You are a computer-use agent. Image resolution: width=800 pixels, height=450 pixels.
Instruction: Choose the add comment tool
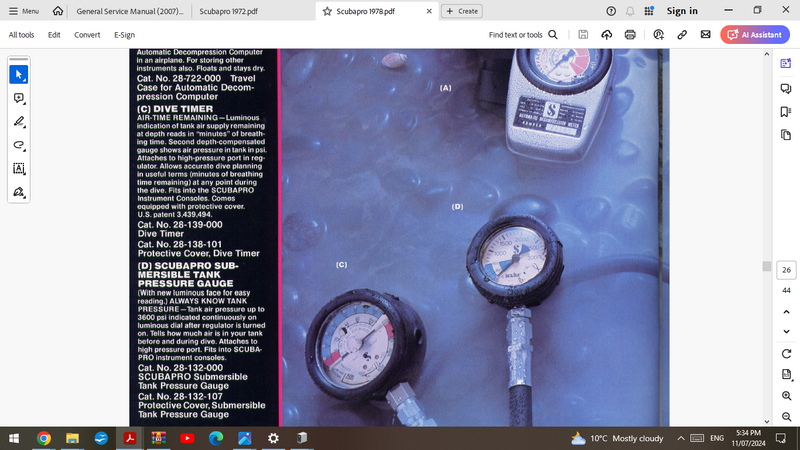click(x=19, y=98)
